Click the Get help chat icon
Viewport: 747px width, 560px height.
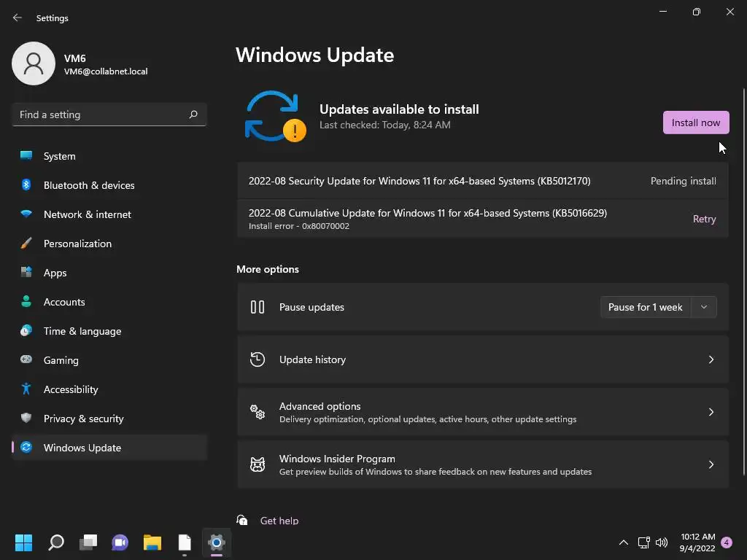pyautogui.click(x=242, y=520)
